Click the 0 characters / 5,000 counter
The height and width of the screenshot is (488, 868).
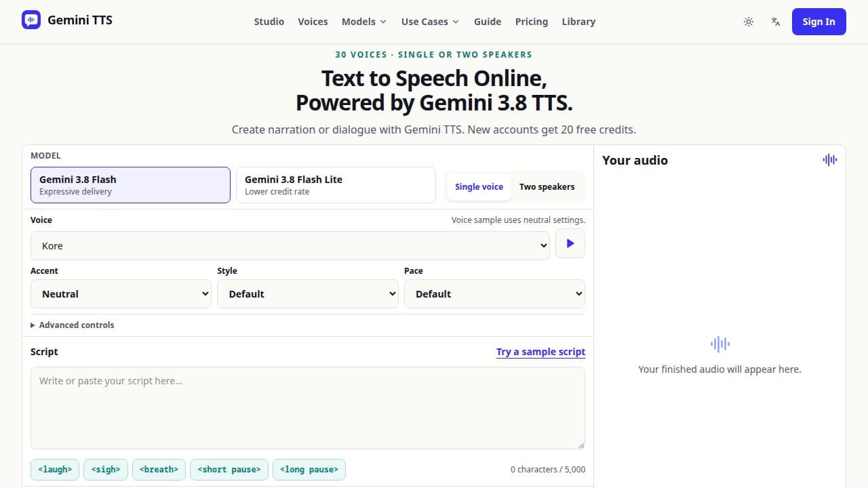point(548,470)
